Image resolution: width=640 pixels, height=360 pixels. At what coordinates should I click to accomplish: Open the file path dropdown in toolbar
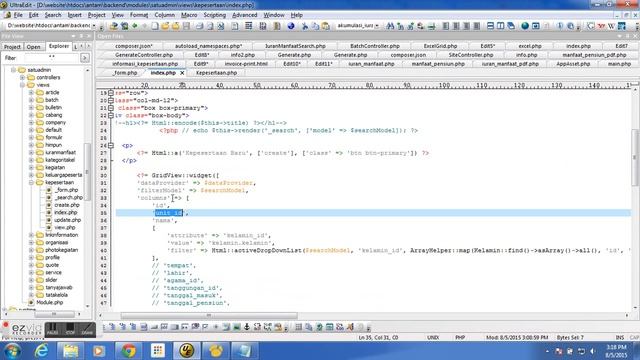94,26
